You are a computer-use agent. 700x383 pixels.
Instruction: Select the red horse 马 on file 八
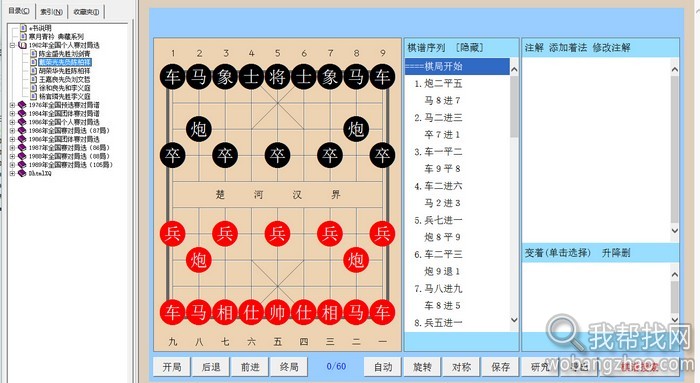click(x=199, y=312)
